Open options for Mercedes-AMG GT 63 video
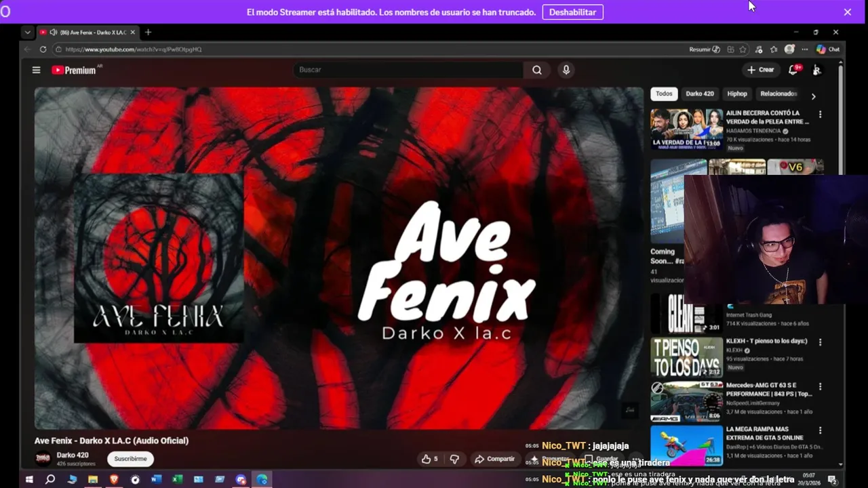This screenshot has height=488, width=868. 820,387
